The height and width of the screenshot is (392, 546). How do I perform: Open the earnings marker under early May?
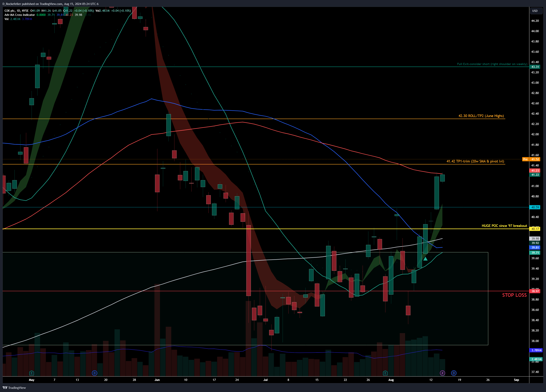point(32,373)
